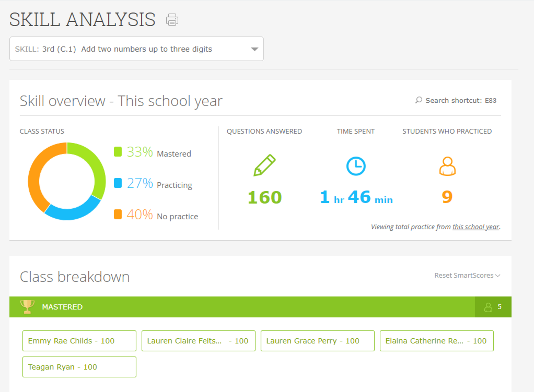Screen dimensions: 534x392
Task: Click the blue clock time spent icon
Action: tap(356, 166)
